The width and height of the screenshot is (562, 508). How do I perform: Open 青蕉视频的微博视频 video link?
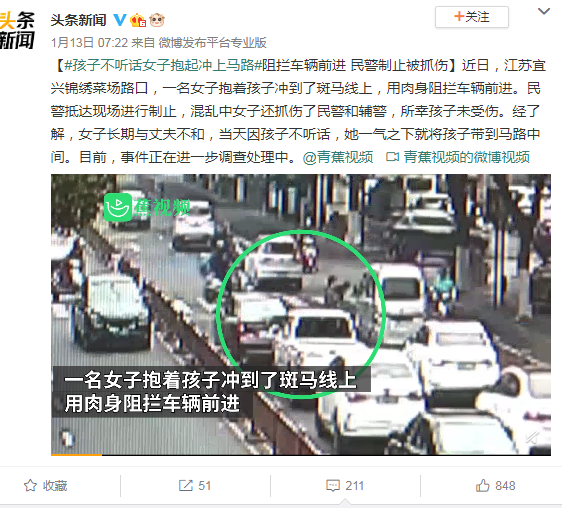pyautogui.click(x=466, y=157)
